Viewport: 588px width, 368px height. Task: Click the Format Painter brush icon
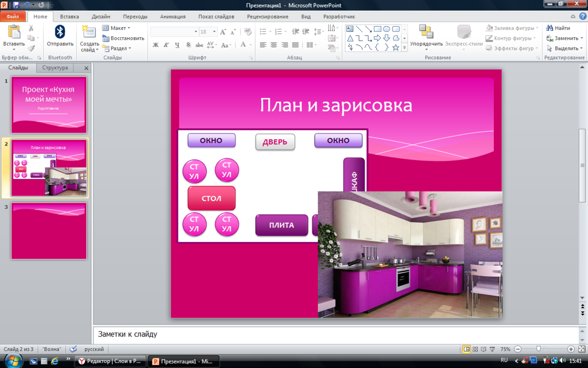(x=31, y=48)
